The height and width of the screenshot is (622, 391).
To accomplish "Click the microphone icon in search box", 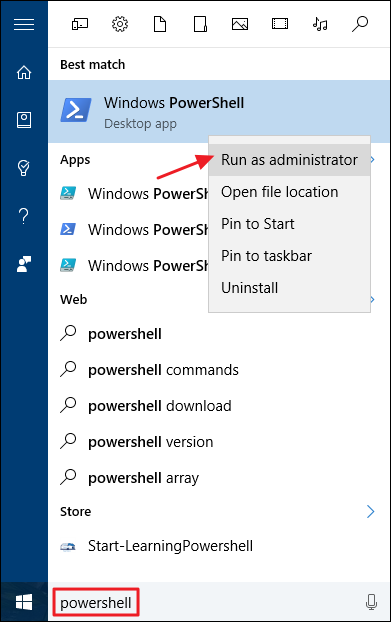I will [371, 603].
